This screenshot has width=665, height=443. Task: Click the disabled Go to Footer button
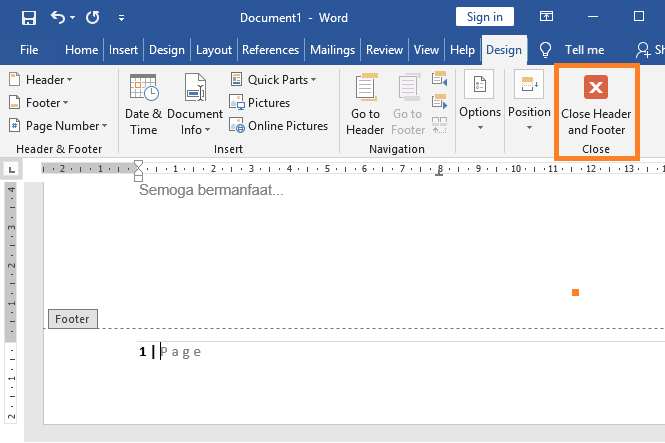coord(408,104)
